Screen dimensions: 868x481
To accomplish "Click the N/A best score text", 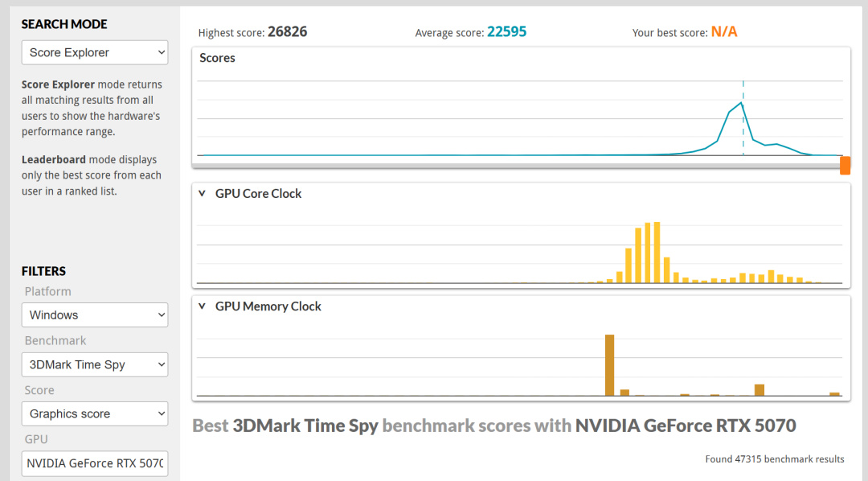I will point(724,31).
